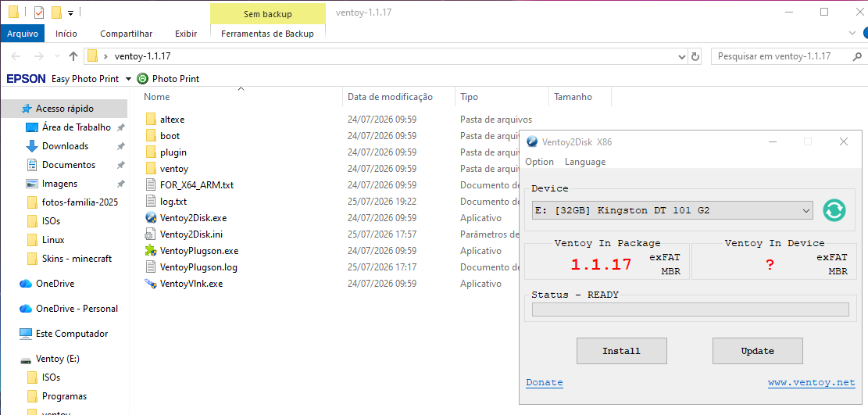Open the Arquivo ribbon tab
The width and height of the screenshot is (868, 415).
click(x=23, y=34)
